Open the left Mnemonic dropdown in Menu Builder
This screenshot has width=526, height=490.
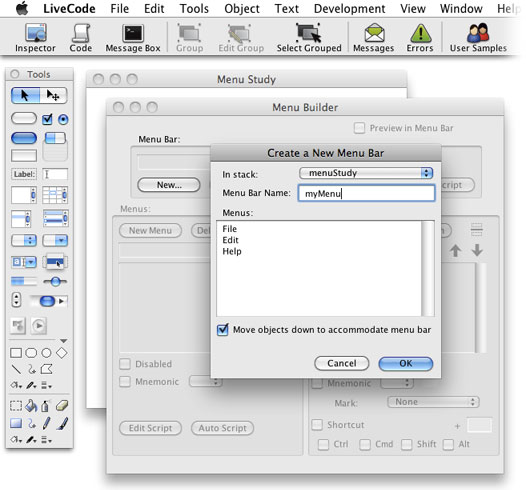(205, 382)
